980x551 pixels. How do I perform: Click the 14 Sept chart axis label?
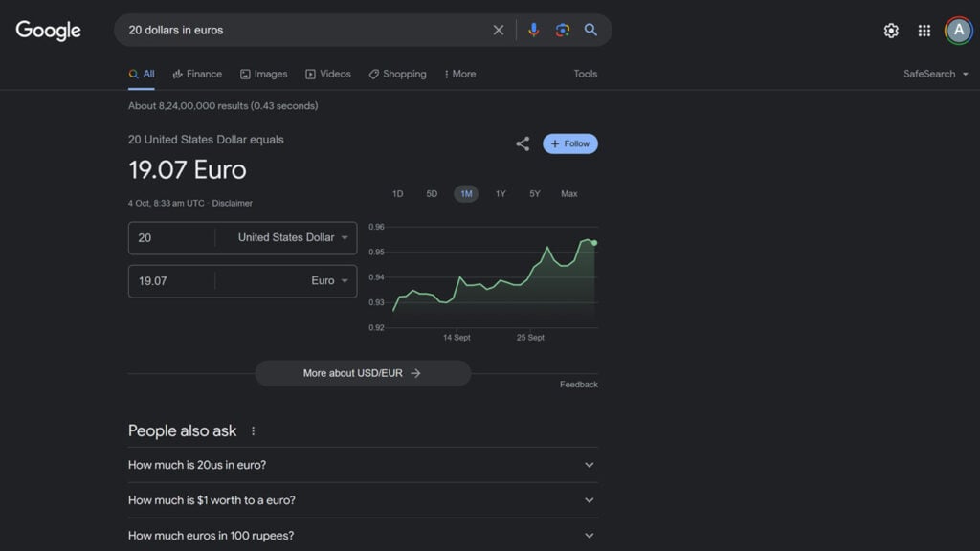[x=457, y=338]
